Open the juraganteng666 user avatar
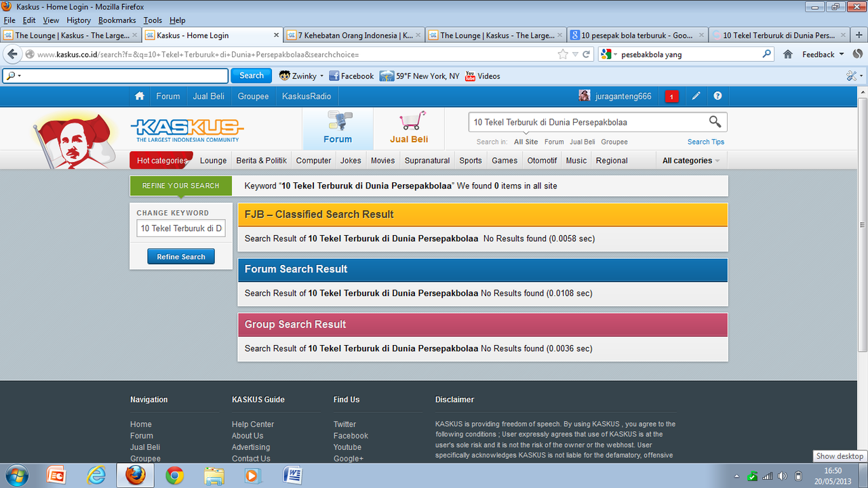Viewport: 868px width, 488px height. click(584, 96)
